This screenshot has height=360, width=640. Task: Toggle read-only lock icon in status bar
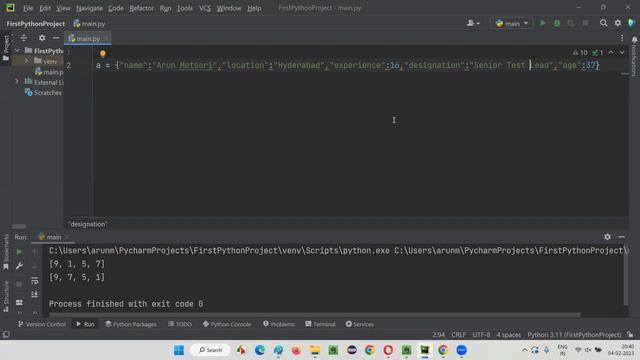pos(631,335)
